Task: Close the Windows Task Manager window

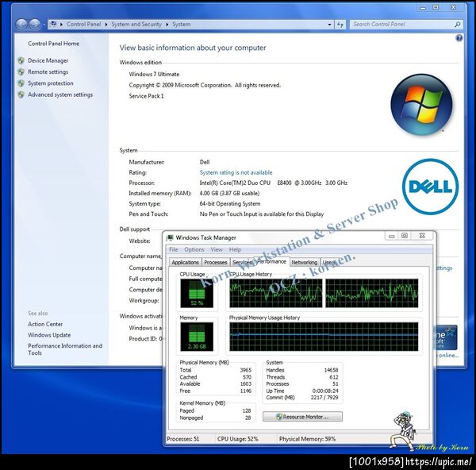Action: pos(422,236)
